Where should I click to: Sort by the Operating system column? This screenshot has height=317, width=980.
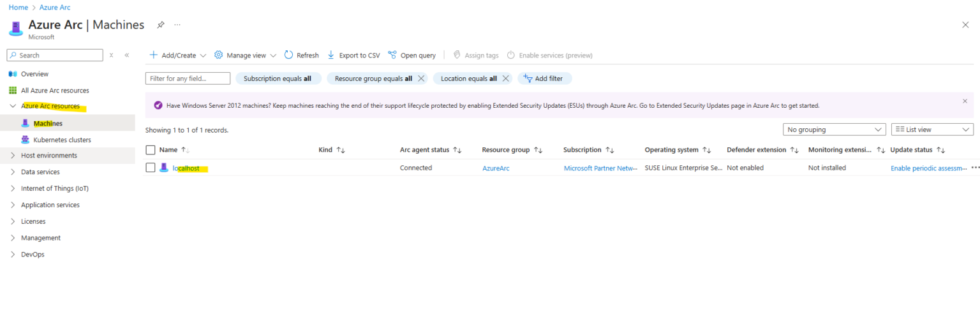pyautogui.click(x=678, y=150)
